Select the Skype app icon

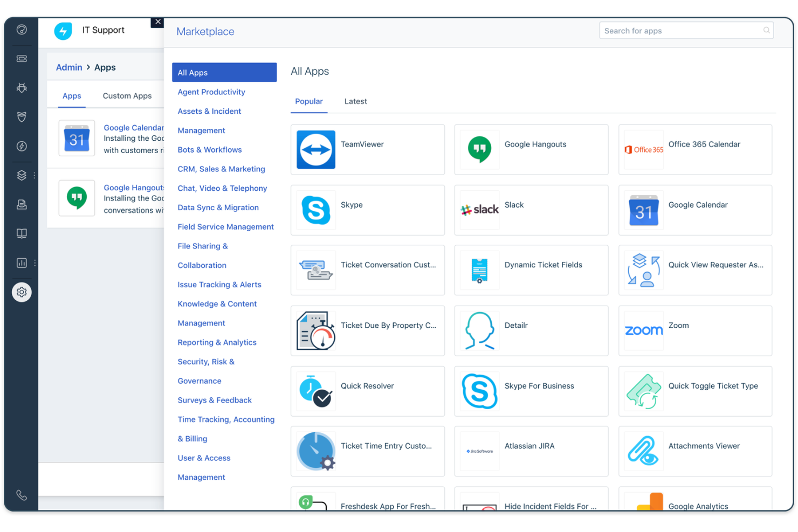(315, 210)
